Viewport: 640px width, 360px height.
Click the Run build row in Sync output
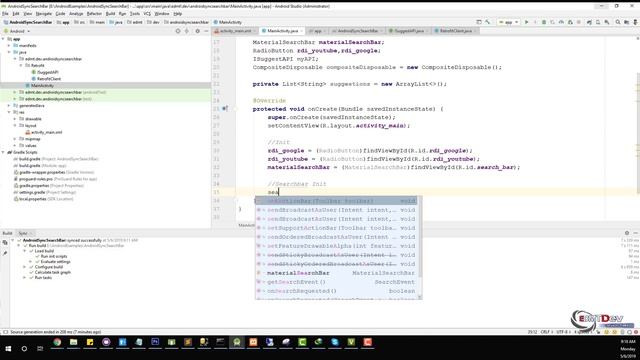coord(77,246)
